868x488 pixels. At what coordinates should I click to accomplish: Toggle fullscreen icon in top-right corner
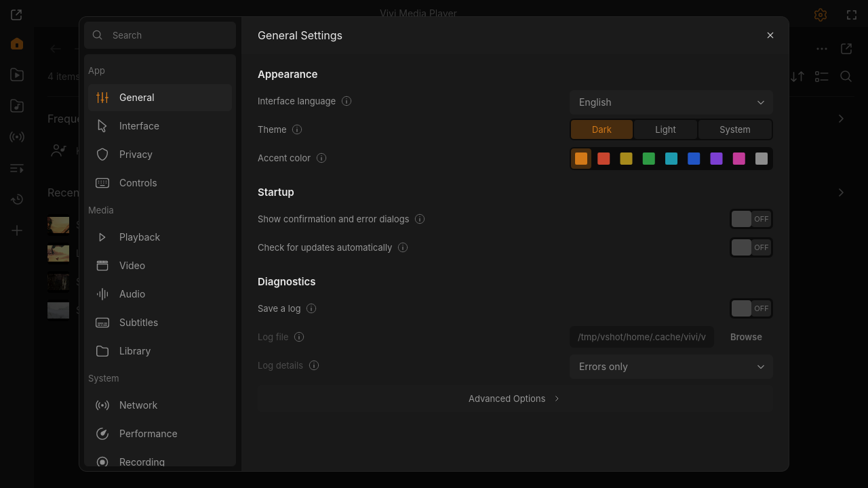[852, 14]
